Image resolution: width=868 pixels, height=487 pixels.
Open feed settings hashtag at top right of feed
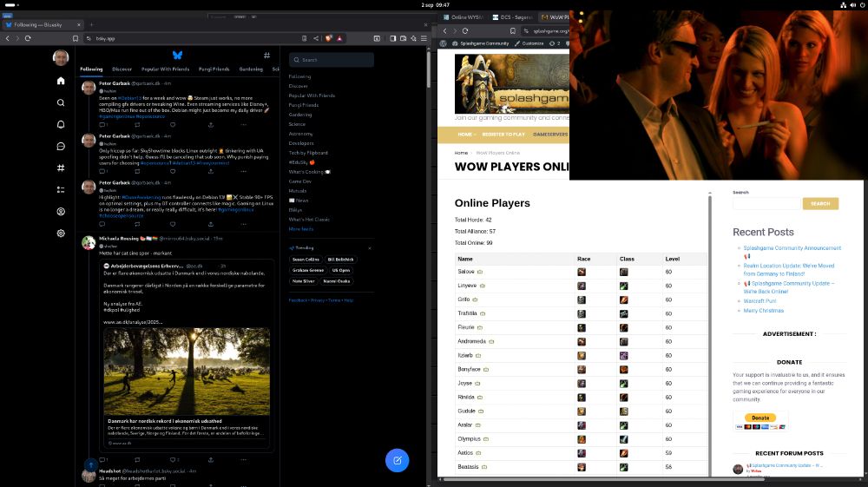click(266, 55)
